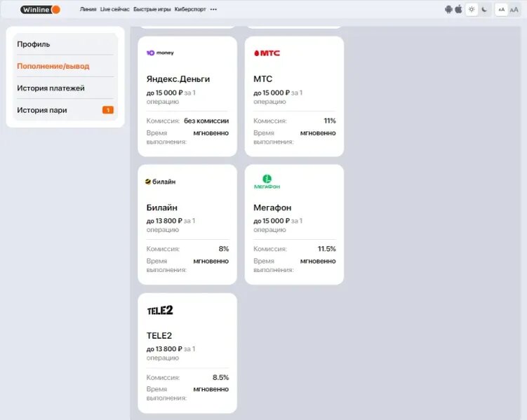Click the Beeline logo
Viewport: 527px width, 420px height.
160,182
